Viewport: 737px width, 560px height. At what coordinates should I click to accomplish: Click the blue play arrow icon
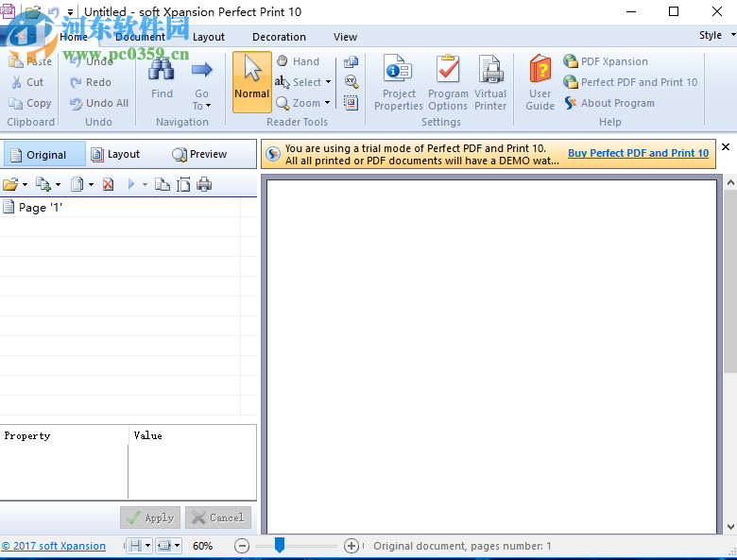pos(131,185)
